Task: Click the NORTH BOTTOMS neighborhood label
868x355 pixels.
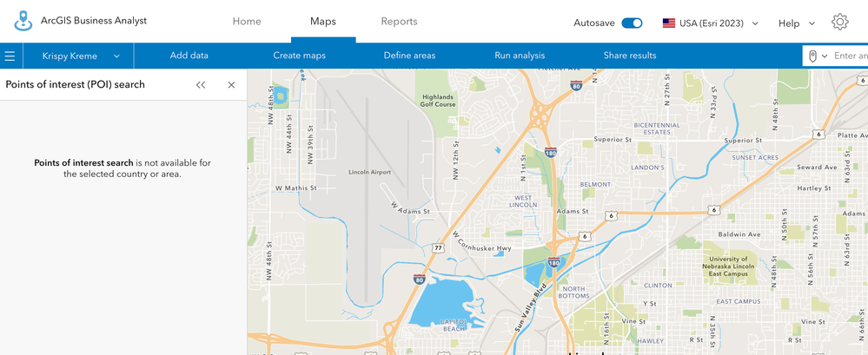Action: coord(574,293)
